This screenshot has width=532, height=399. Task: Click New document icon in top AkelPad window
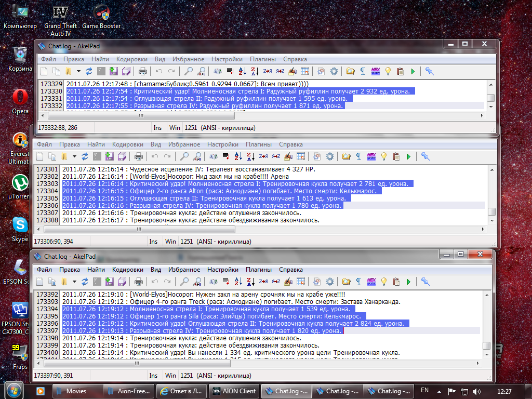[44, 71]
